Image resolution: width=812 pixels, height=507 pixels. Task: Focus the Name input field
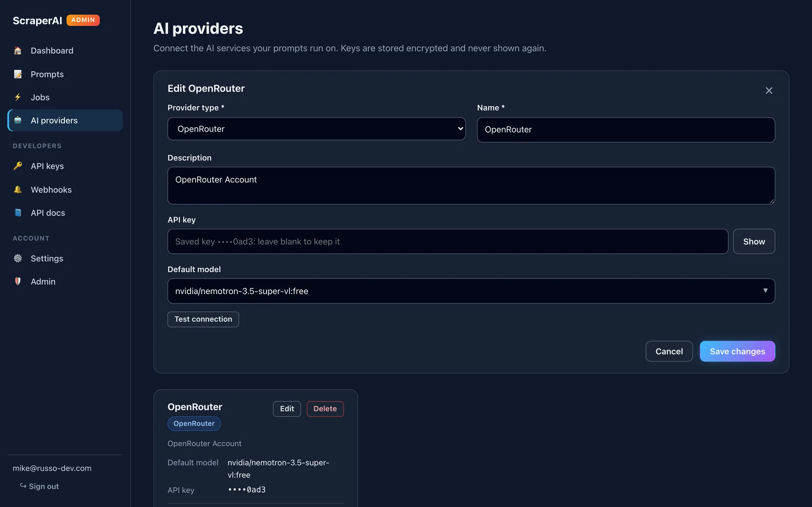pyautogui.click(x=626, y=130)
